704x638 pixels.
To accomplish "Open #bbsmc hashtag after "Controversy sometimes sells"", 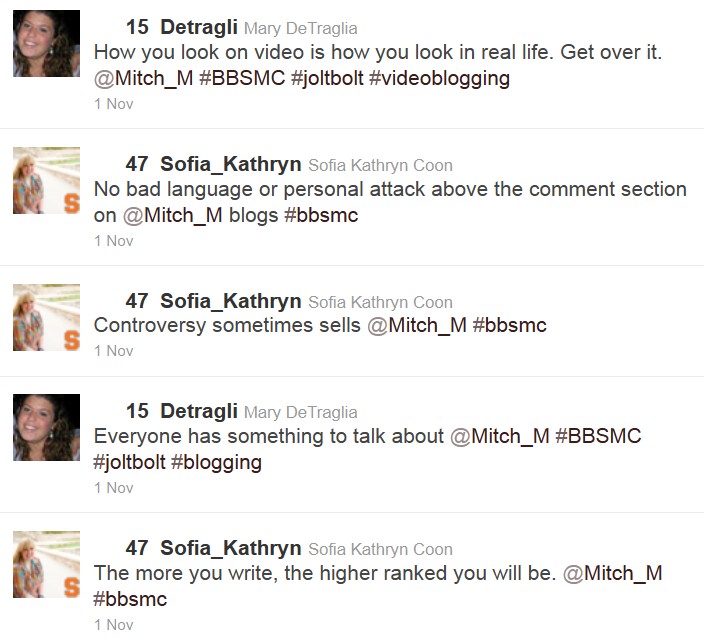I will point(509,325).
